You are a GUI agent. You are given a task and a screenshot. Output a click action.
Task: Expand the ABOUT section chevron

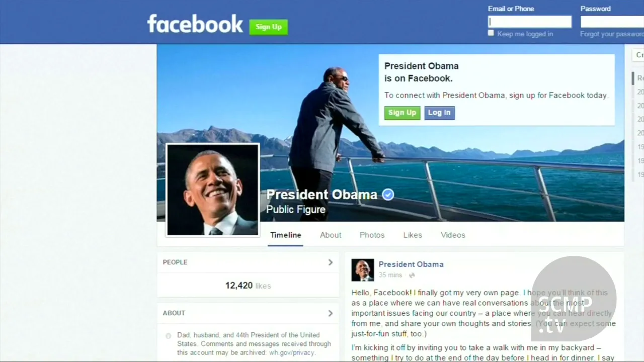click(x=331, y=313)
